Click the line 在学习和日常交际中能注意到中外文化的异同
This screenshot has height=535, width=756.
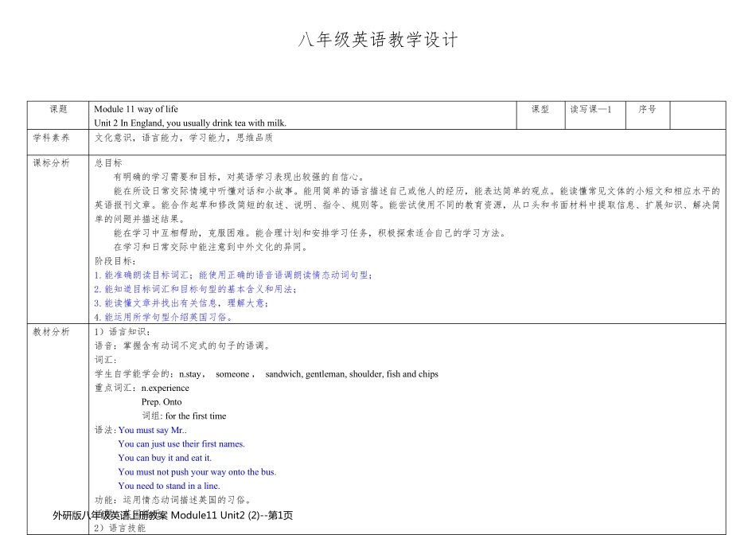click(212, 247)
